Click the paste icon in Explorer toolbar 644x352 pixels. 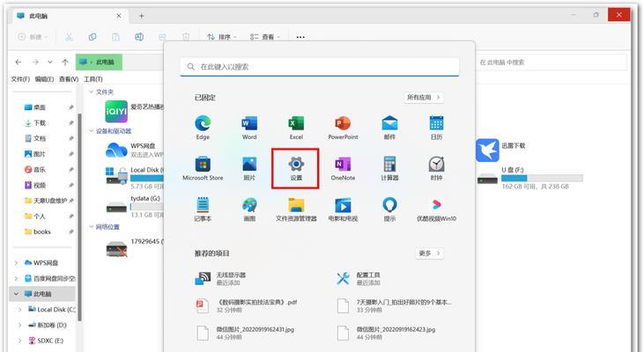tap(115, 37)
